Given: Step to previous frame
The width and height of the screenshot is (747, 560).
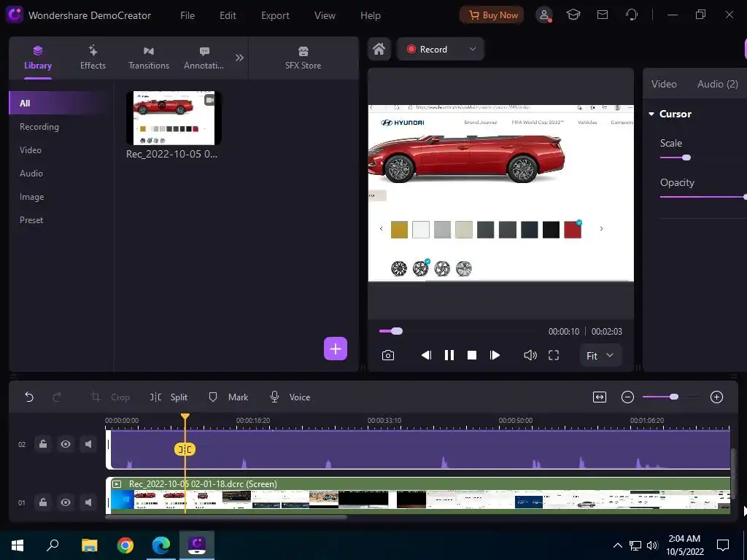Looking at the screenshot, I should point(426,355).
